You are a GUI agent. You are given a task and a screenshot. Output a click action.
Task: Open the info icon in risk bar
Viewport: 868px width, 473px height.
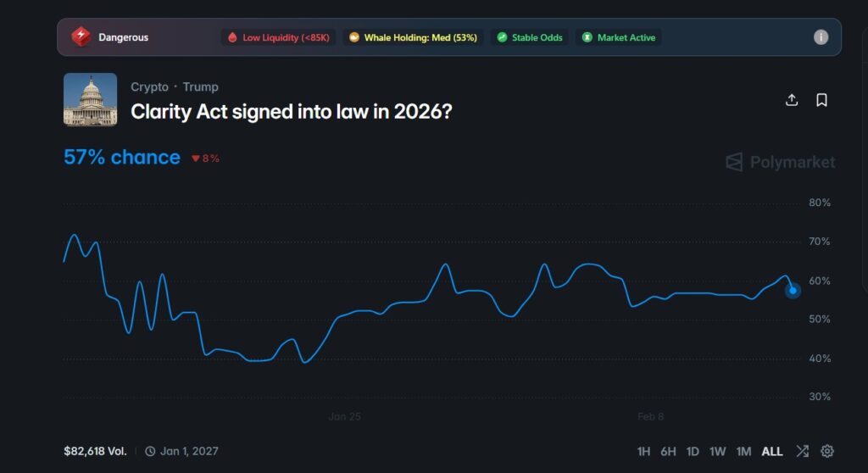[x=821, y=37]
